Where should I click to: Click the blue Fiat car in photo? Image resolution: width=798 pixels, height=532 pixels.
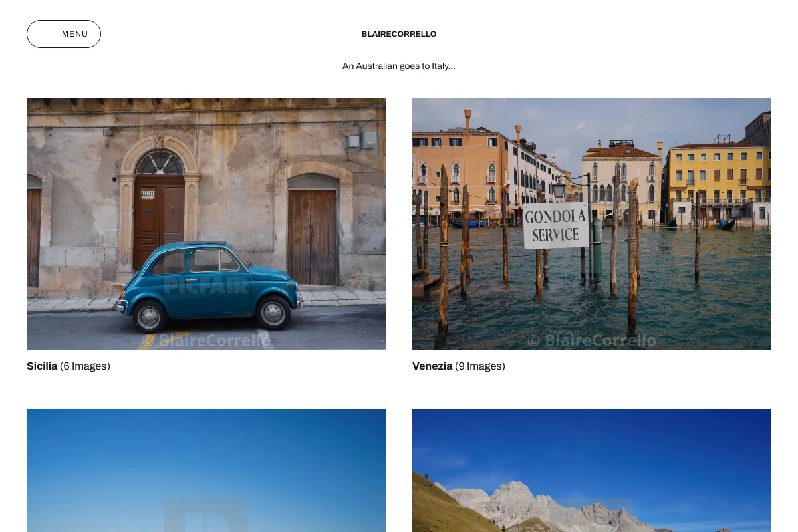(208, 286)
